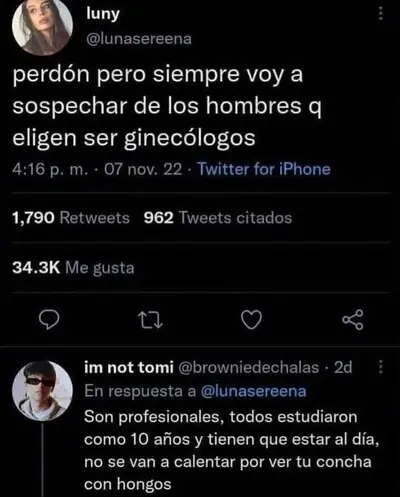Image resolution: width=400 pixels, height=497 pixels.
Task: View the 1,790 Retweets list
Action: click(x=71, y=218)
